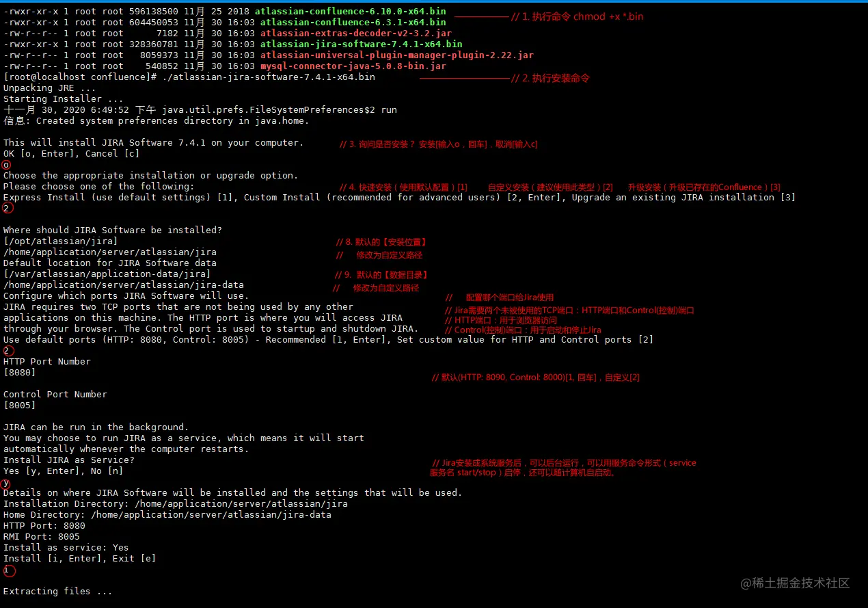
Task: Click 'JIRA can be run in the background.'
Action: click(x=96, y=427)
